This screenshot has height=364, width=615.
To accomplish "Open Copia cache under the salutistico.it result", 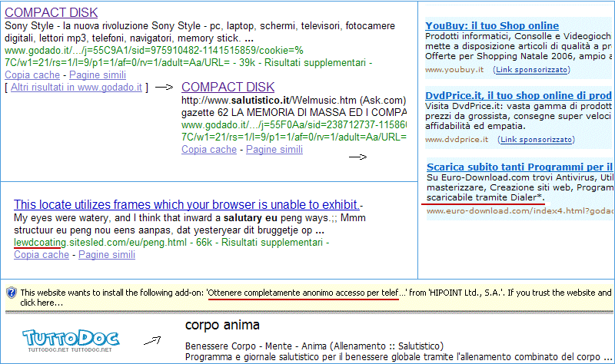I will click(x=209, y=149).
